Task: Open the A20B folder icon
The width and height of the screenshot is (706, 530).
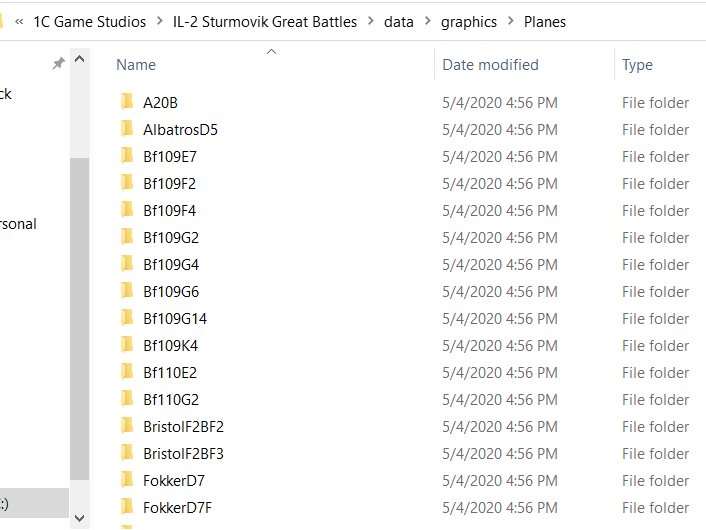Action: pos(127,102)
